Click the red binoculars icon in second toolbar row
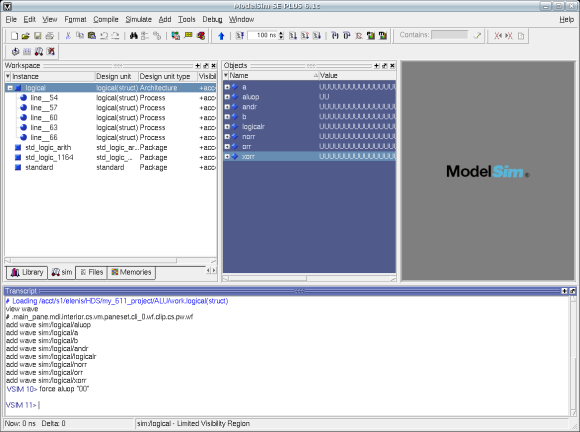This screenshot has height=432, width=580. [x=38, y=51]
